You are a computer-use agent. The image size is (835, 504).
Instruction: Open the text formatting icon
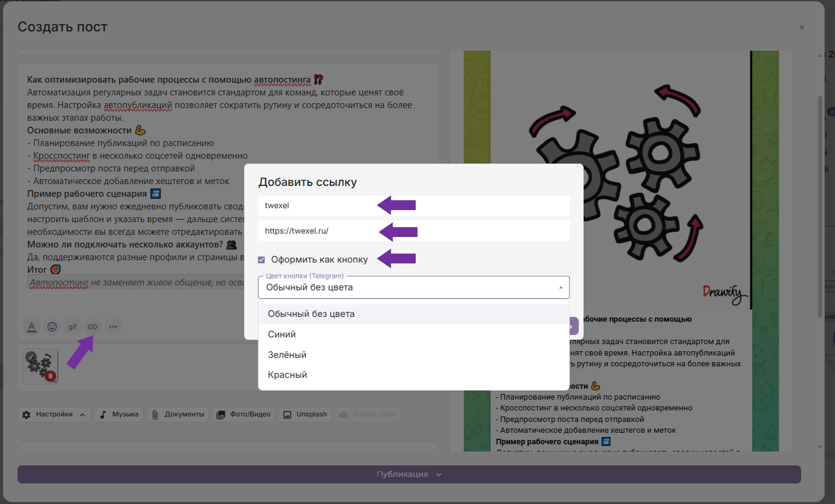pos(31,327)
